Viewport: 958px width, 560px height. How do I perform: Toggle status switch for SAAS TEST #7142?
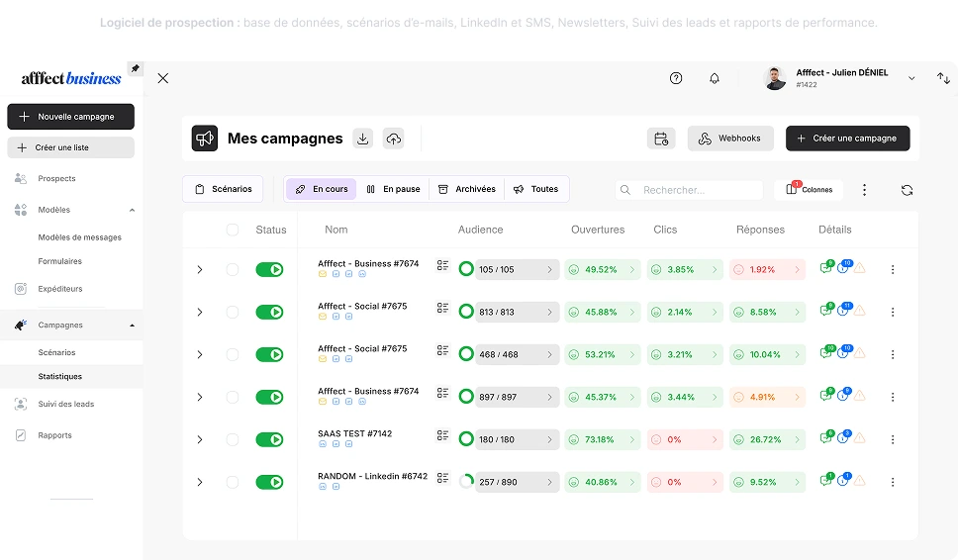pyautogui.click(x=269, y=439)
